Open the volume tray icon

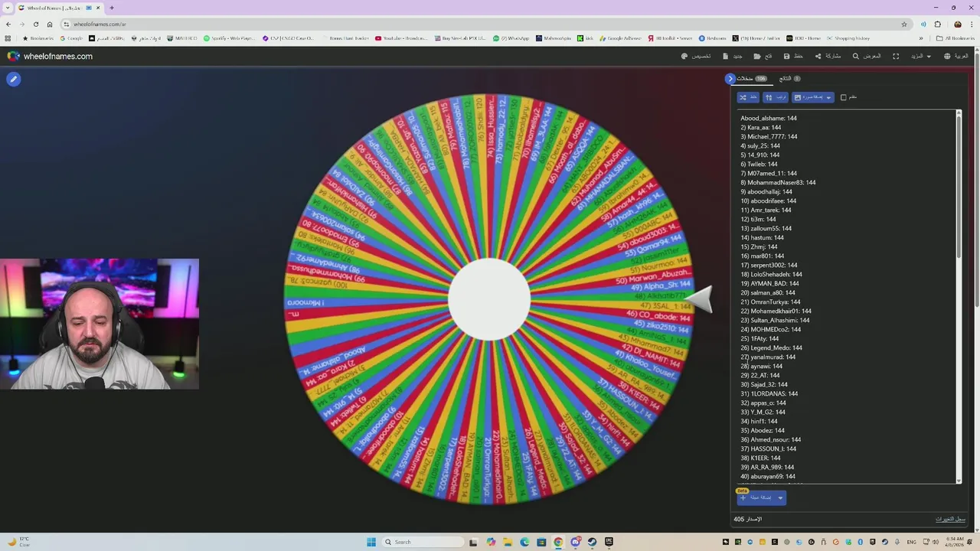[936, 542]
